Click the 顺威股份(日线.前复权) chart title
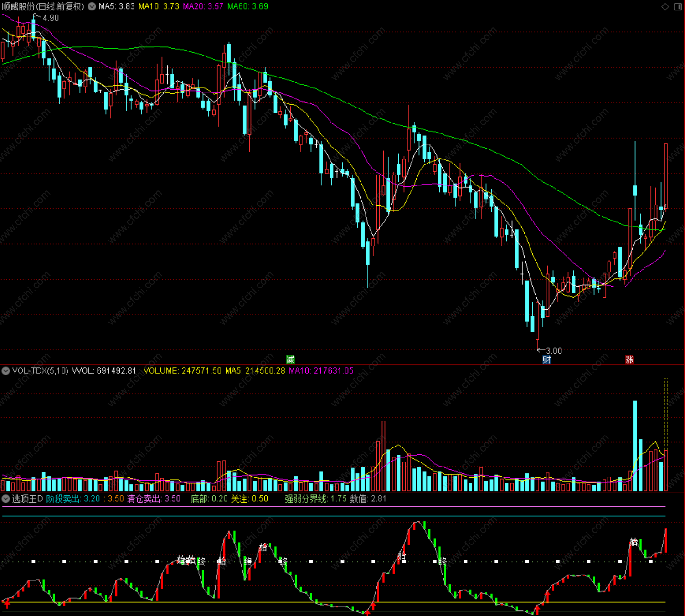This screenshot has width=685, height=616. pos(43,6)
